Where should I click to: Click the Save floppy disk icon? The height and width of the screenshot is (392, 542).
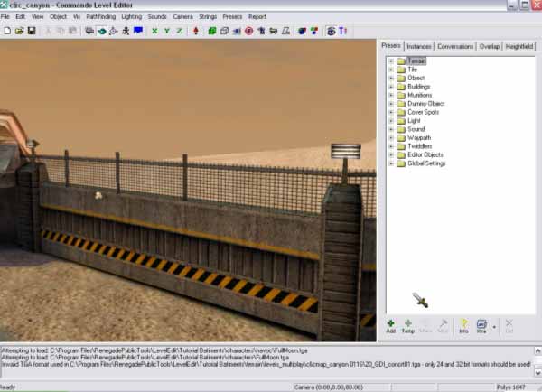point(32,31)
